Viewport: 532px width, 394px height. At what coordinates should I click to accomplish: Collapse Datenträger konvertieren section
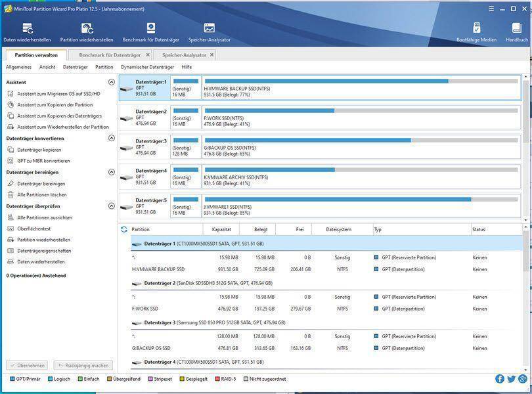tap(111, 139)
